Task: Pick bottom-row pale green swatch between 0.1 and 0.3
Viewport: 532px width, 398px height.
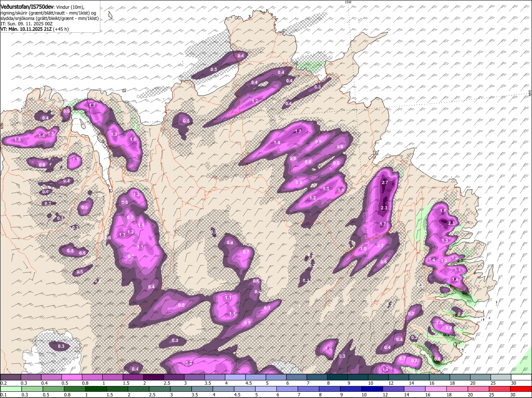Action: coord(10,389)
